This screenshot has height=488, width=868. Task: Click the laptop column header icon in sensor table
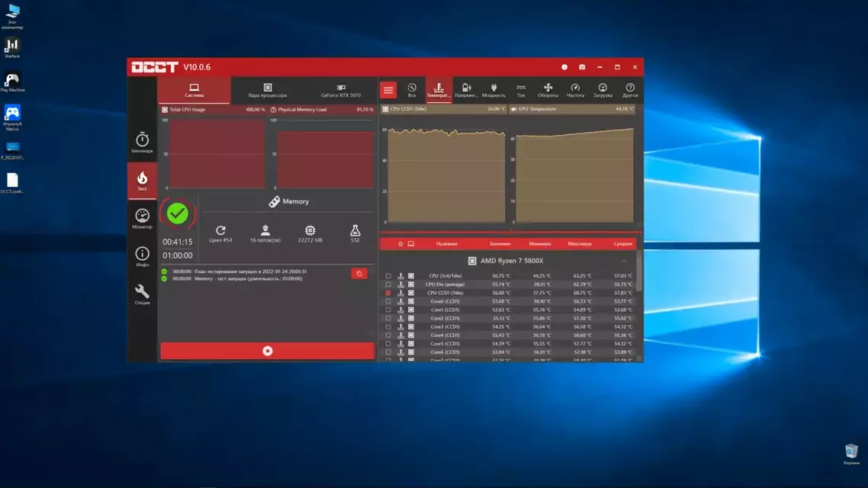411,243
